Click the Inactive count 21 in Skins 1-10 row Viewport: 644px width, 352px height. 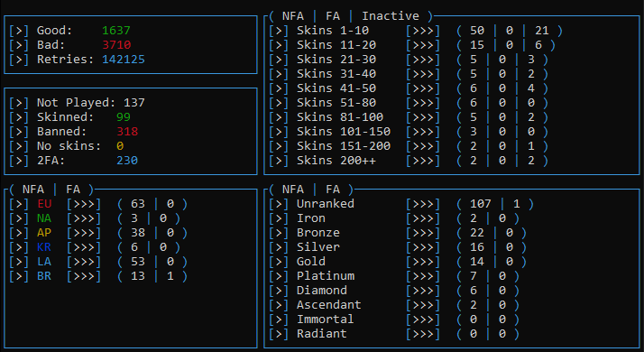click(x=542, y=31)
